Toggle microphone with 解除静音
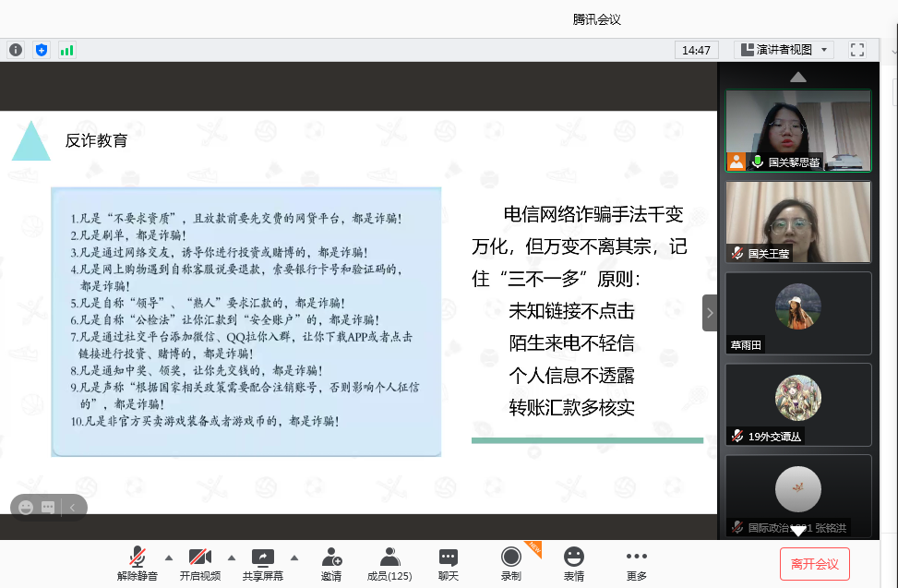 click(x=138, y=562)
